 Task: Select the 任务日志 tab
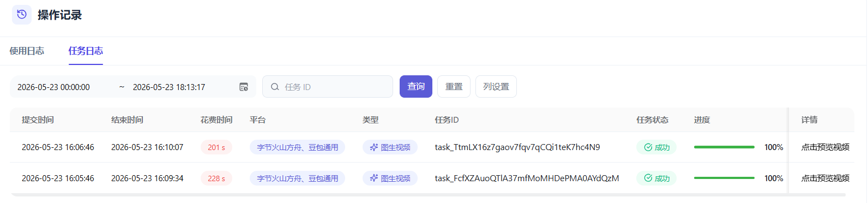click(x=86, y=51)
